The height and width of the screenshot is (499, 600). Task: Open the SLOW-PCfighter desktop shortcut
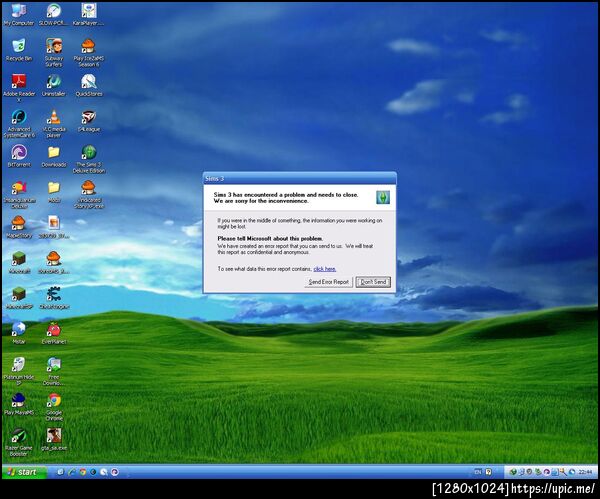point(54,15)
